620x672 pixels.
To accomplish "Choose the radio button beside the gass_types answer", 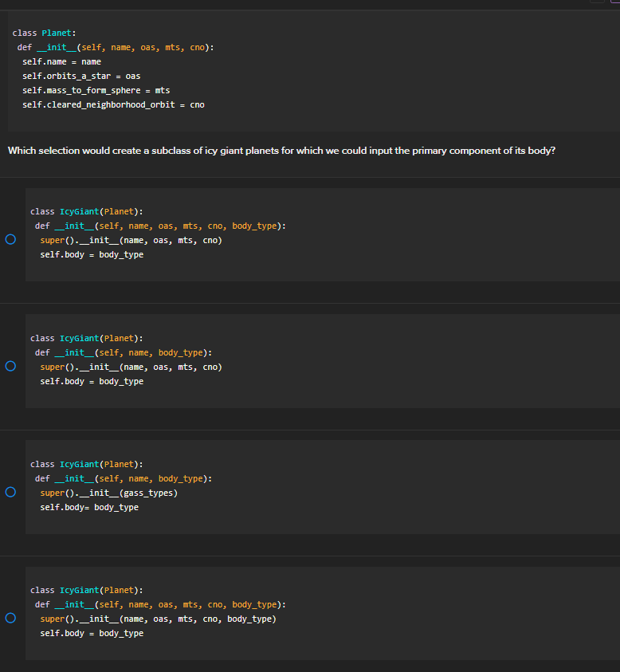I will click(10, 492).
